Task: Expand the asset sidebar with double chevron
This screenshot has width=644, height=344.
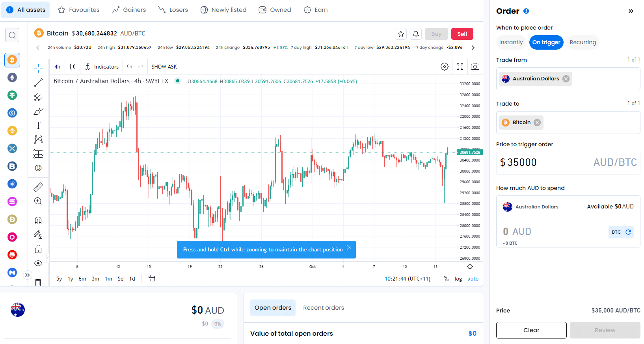Action: coord(27,275)
